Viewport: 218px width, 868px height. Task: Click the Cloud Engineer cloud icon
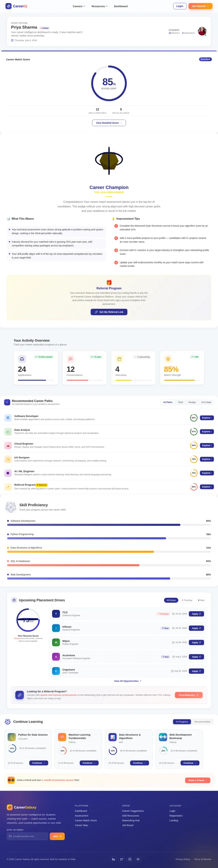point(8,445)
